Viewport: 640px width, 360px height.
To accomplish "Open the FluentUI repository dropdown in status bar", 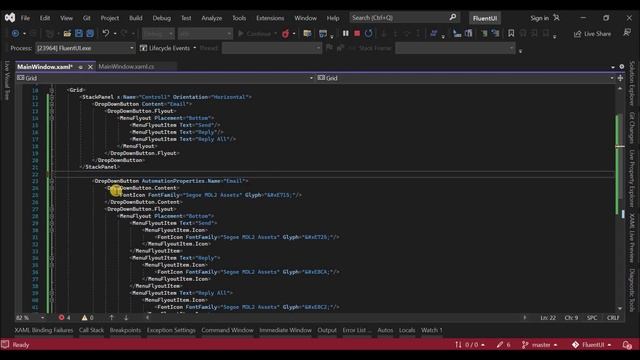I will (591, 345).
